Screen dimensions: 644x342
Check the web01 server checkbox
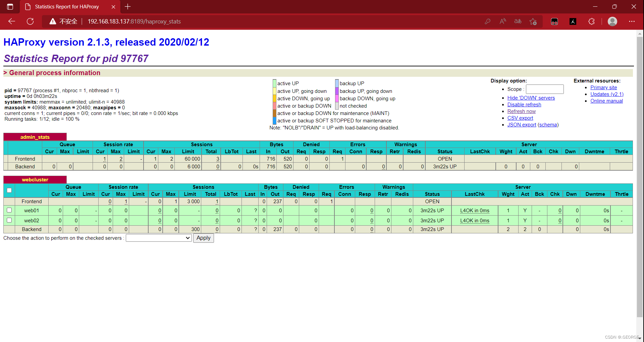pyautogui.click(x=9, y=210)
